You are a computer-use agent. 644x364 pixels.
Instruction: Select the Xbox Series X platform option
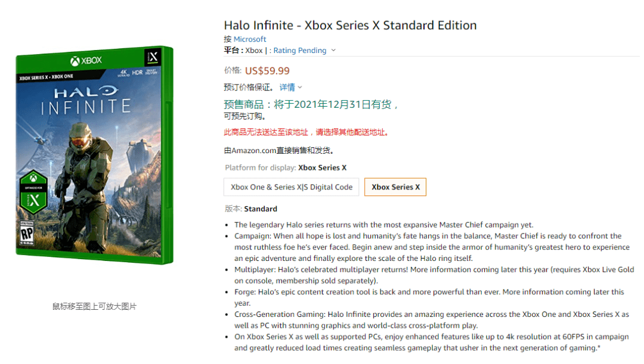point(395,187)
